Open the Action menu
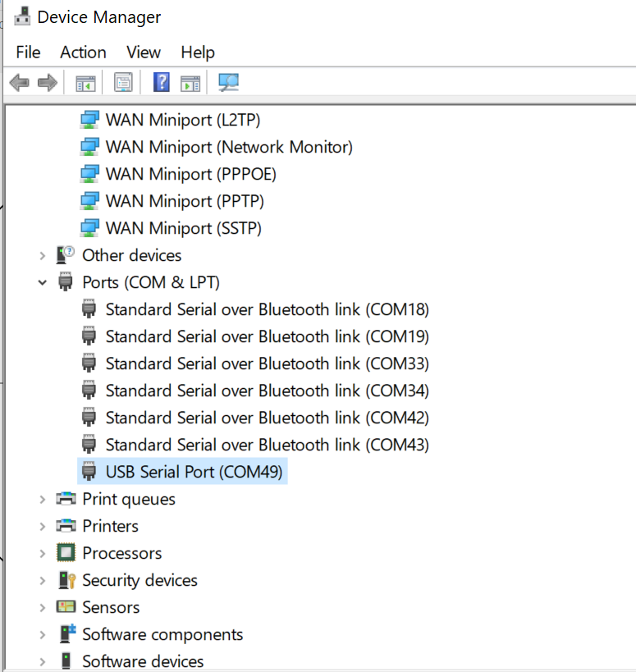This screenshot has width=636, height=672. tap(83, 53)
